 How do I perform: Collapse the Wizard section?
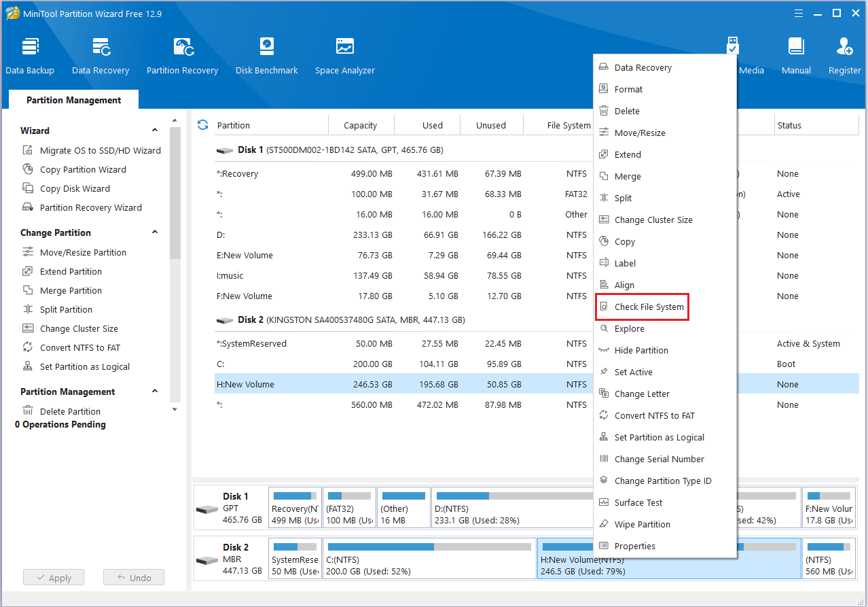pyautogui.click(x=155, y=131)
